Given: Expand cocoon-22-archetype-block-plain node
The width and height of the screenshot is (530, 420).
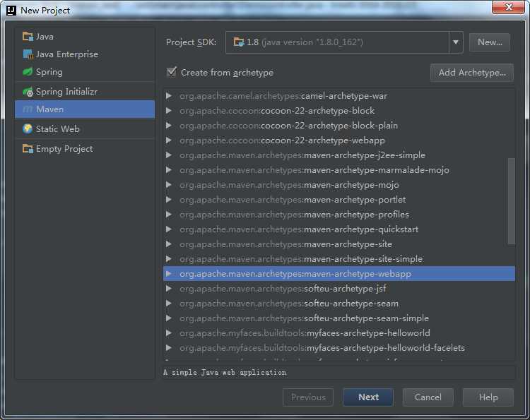Looking at the screenshot, I should [x=169, y=126].
